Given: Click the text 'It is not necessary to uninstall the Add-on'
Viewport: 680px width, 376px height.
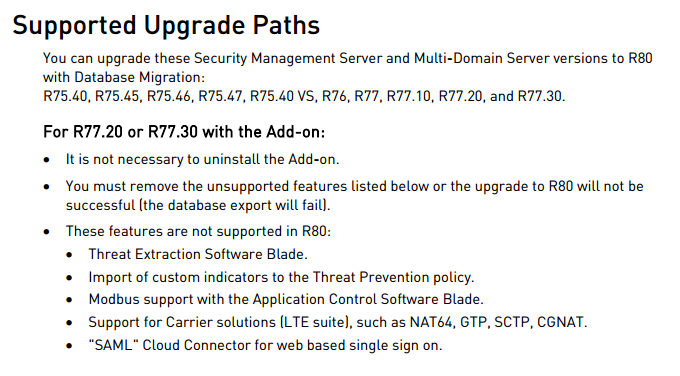Looking at the screenshot, I should pos(202,160).
